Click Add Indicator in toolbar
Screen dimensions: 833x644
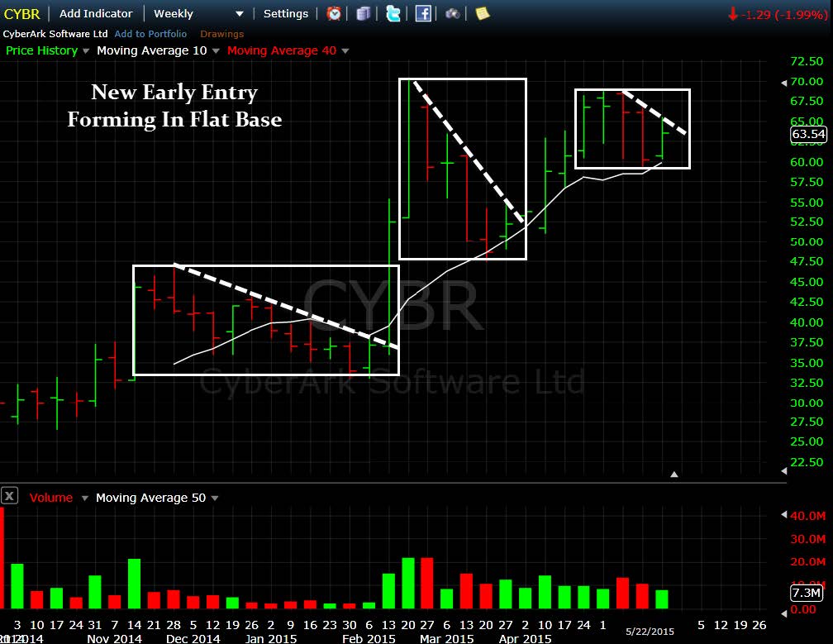(x=96, y=14)
